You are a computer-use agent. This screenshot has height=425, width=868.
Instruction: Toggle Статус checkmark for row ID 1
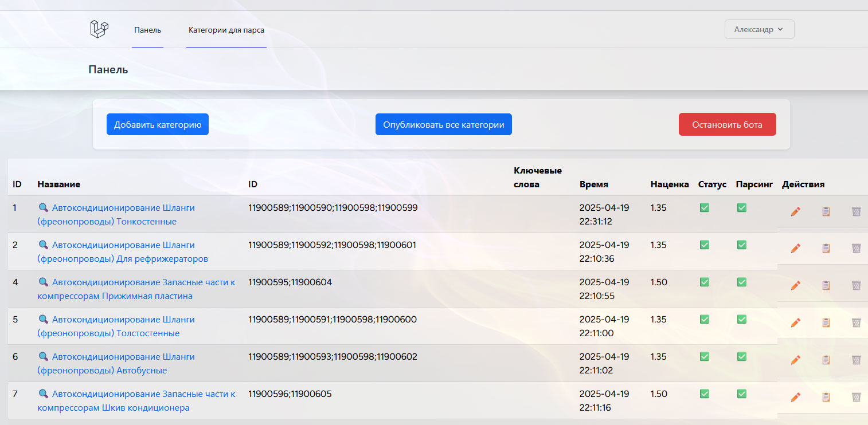[705, 208]
